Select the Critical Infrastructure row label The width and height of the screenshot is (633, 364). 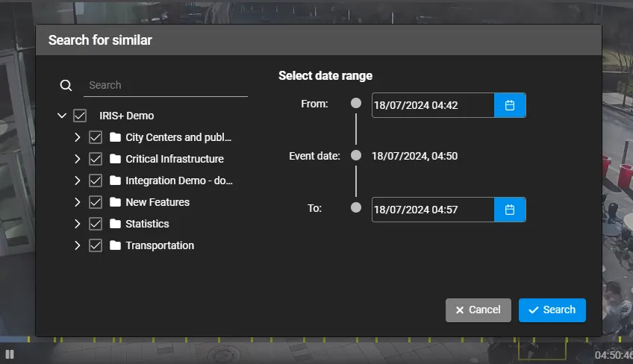(175, 159)
